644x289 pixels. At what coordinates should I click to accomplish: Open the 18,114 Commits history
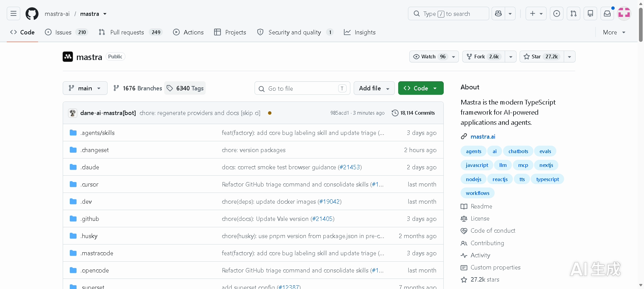point(413,113)
